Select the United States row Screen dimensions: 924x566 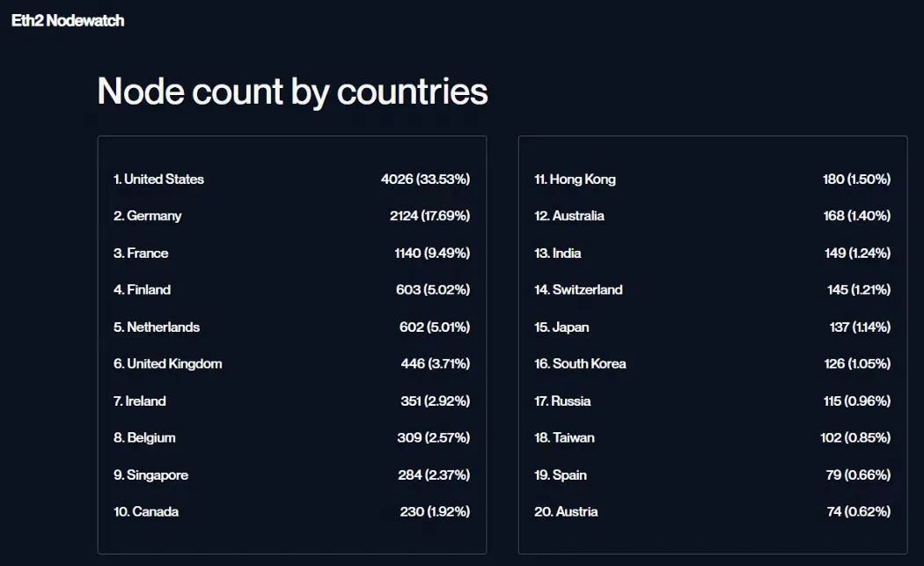159,180
